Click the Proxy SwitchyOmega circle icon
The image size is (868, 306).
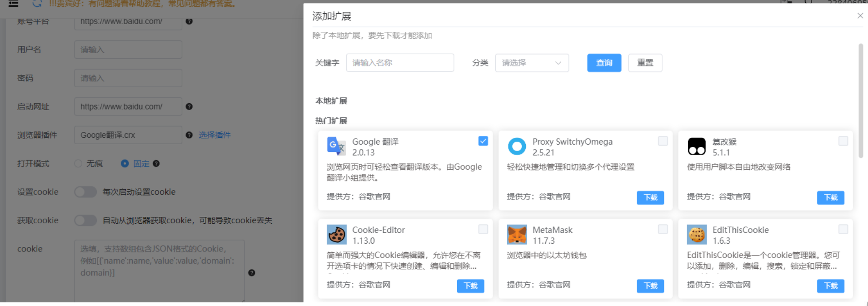516,146
